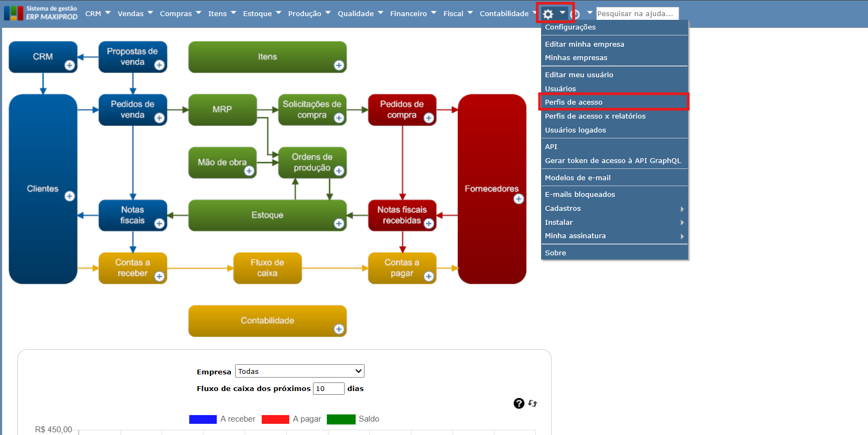868x435 pixels.
Task: Expand the Itens menu in the top bar
Action: [x=222, y=13]
